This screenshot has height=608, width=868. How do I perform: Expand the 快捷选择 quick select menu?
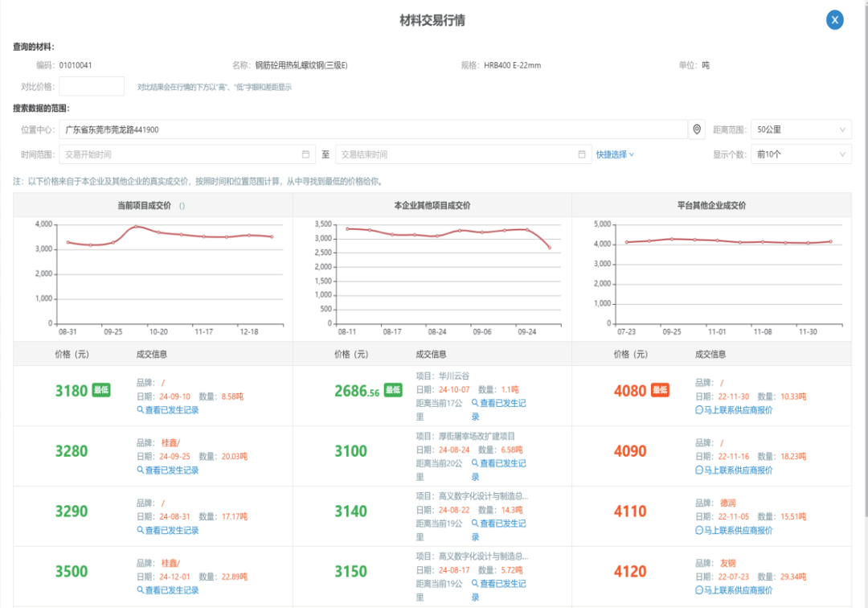click(615, 154)
